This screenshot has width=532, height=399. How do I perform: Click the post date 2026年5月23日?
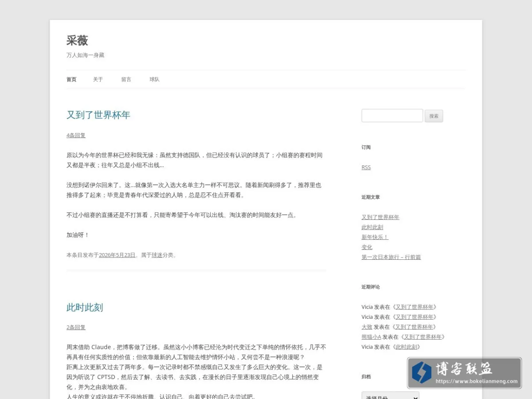coord(117,255)
